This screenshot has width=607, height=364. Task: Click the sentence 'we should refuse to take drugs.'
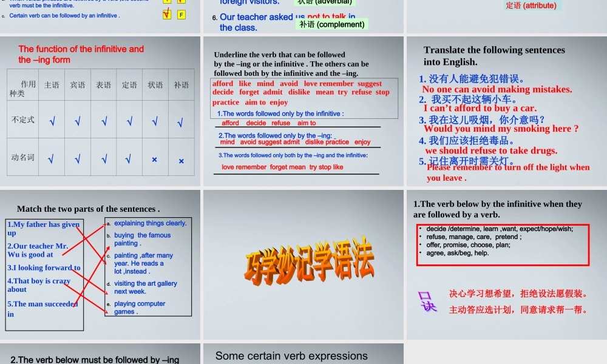(x=491, y=150)
